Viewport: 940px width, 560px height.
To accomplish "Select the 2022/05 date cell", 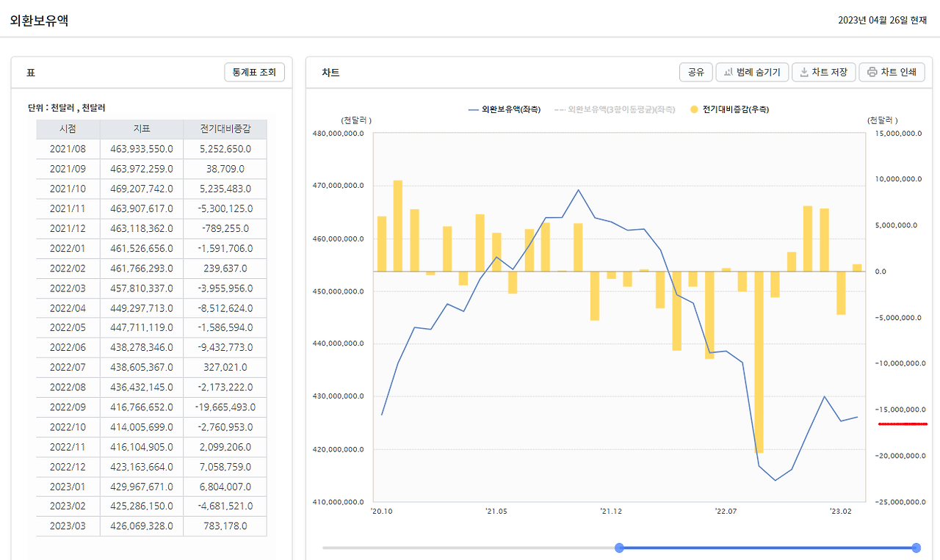I will (x=68, y=327).
